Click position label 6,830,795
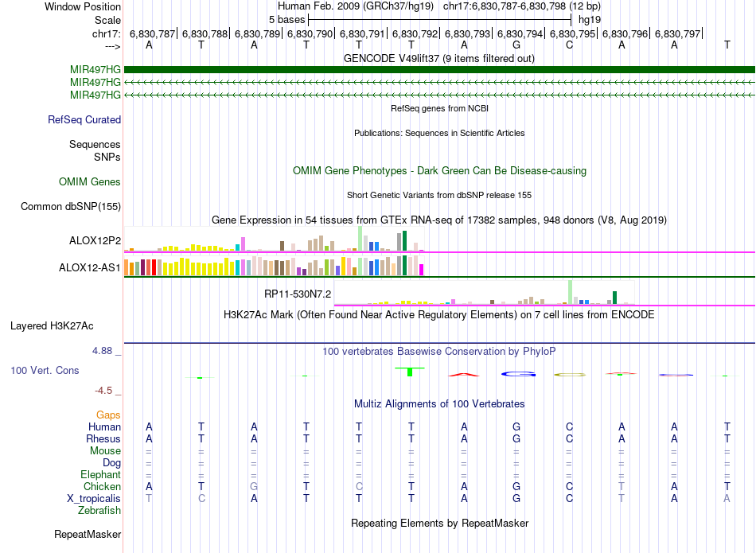The image size is (756, 553). [572, 33]
